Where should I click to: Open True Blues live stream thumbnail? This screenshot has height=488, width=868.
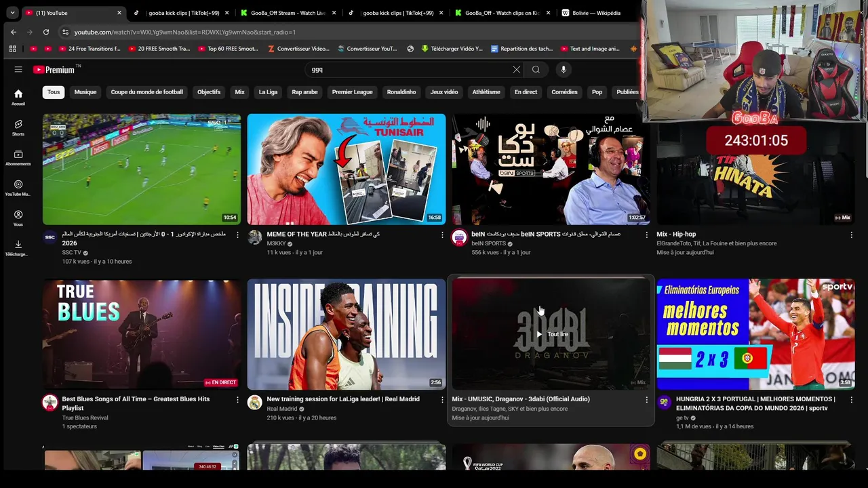pos(142,334)
